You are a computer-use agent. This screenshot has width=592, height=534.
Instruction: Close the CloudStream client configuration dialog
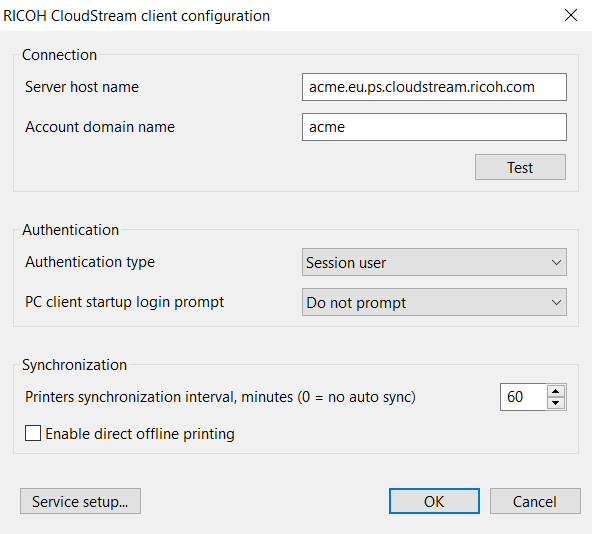[571, 15]
